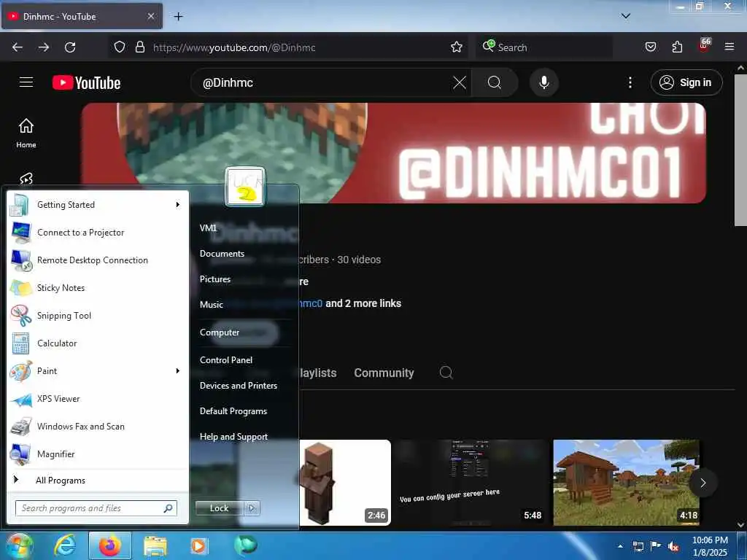Close the Dinhmc - YouTube tab

click(x=150, y=16)
